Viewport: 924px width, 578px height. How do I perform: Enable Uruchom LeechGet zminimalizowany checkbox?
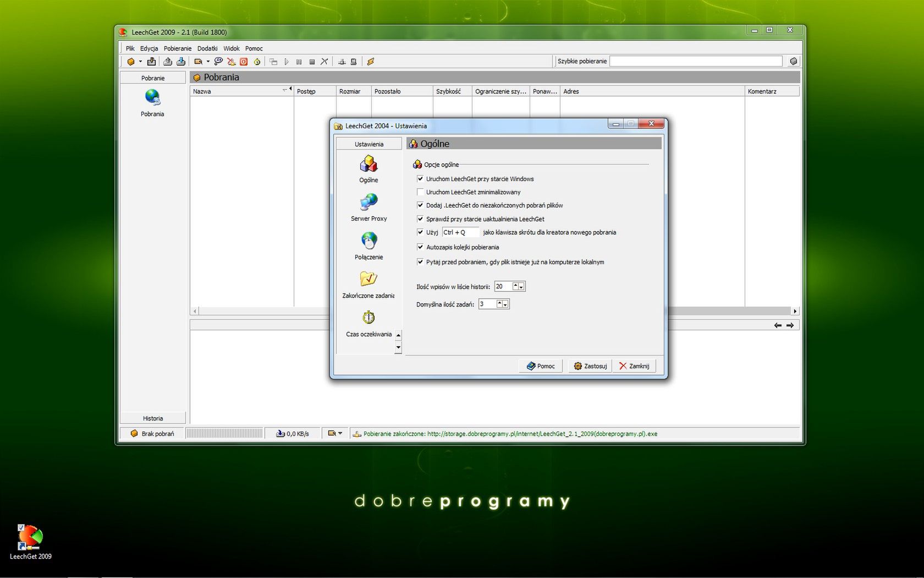tap(420, 192)
